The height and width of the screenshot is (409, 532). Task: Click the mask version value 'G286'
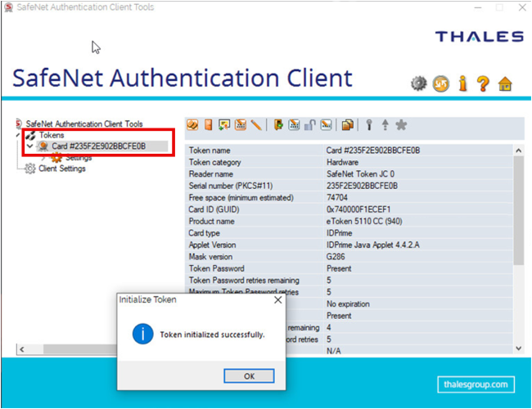[x=336, y=257]
